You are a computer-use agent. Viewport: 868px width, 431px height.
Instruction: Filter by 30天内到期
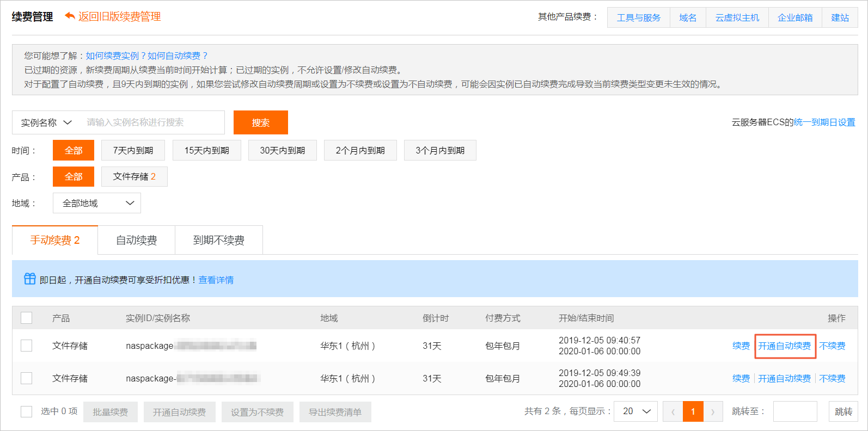(283, 150)
